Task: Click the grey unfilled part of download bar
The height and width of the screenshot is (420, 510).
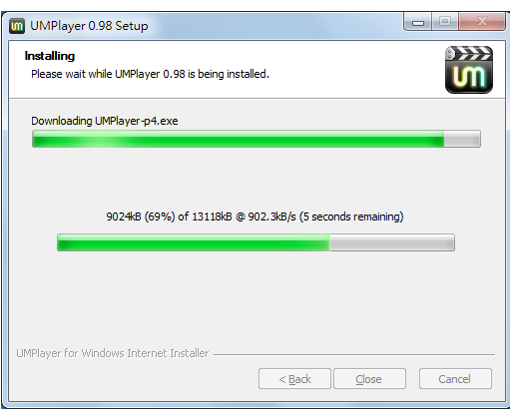Action: [392, 242]
